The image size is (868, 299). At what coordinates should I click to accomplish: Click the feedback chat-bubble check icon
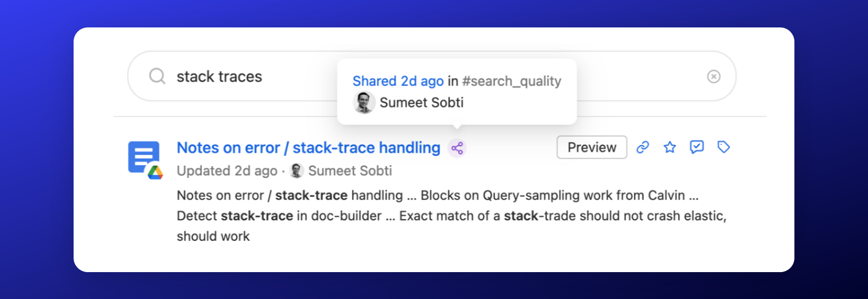697,147
